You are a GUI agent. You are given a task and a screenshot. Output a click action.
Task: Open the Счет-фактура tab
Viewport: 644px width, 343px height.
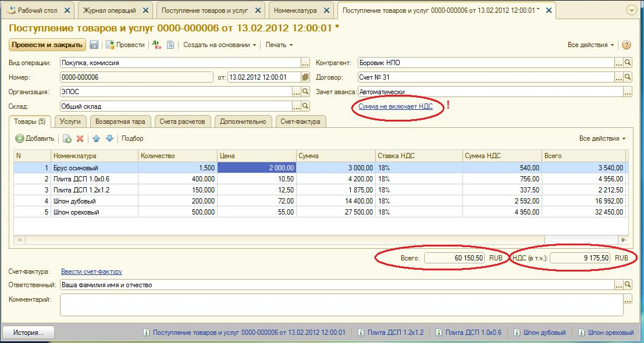301,122
